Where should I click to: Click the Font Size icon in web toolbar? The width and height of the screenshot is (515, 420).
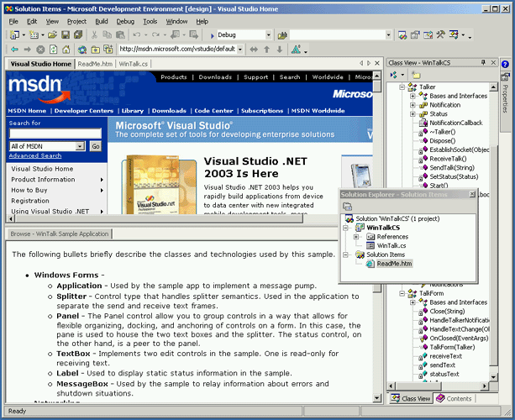pyautogui.click(x=296, y=50)
